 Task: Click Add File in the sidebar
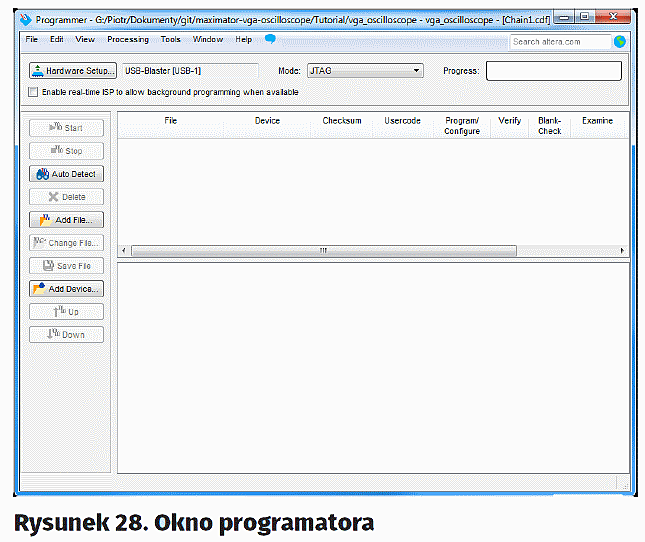67,220
